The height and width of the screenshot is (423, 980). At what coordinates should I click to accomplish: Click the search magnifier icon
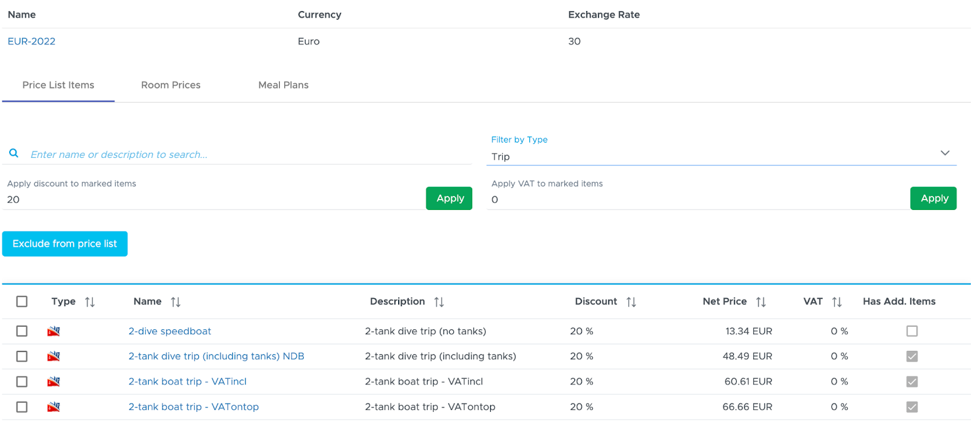tap(13, 153)
